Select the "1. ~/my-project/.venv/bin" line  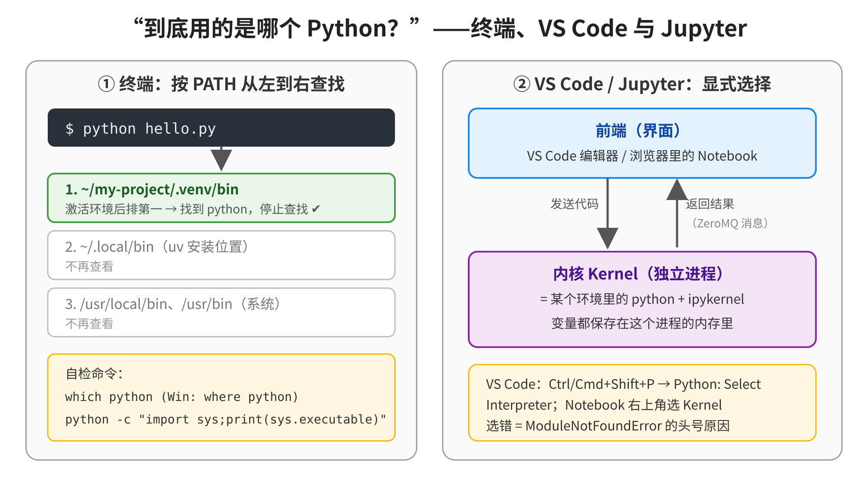(152, 190)
